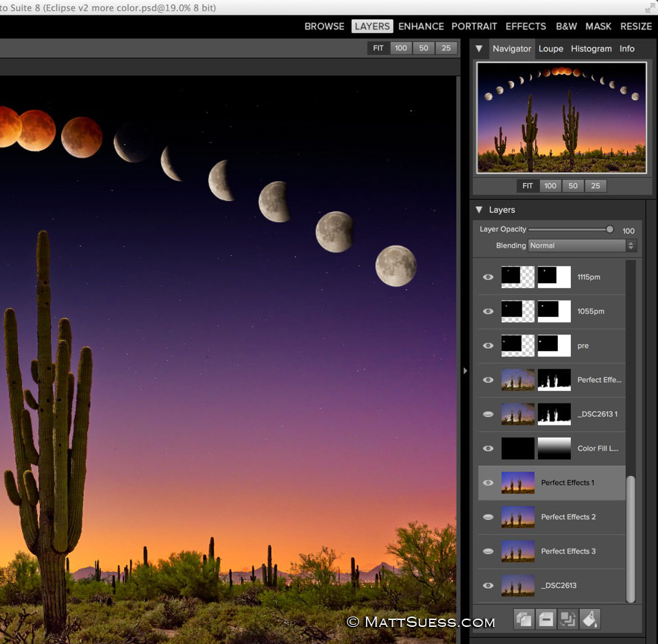Switch to the Histogram tab
The image size is (658, 644).
[592, 49]
